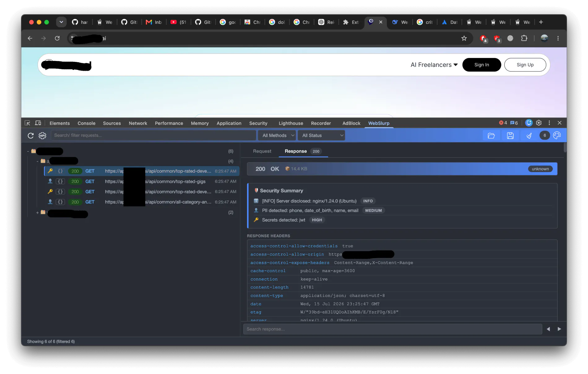Screen dimensions: 588x374
Task: Click the Sign Up button
Action: coord(525,65)
